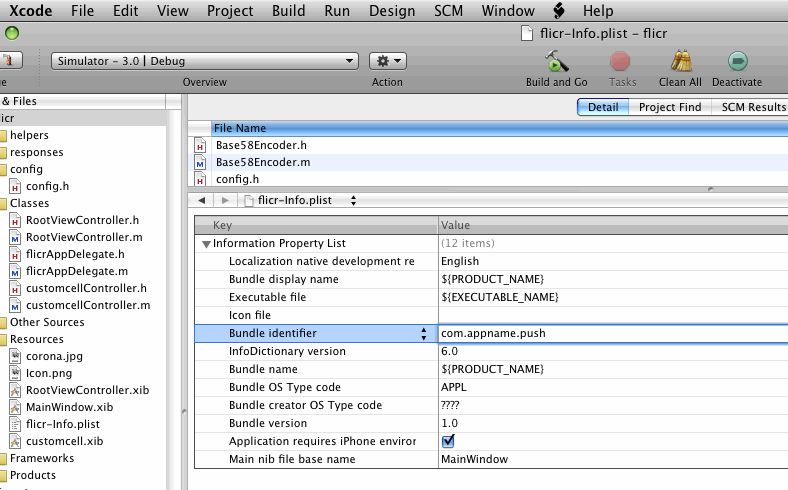The height and width of the screenshot is (490, 788).
Task: Click the green window zoom button
Action: (12, 34)
